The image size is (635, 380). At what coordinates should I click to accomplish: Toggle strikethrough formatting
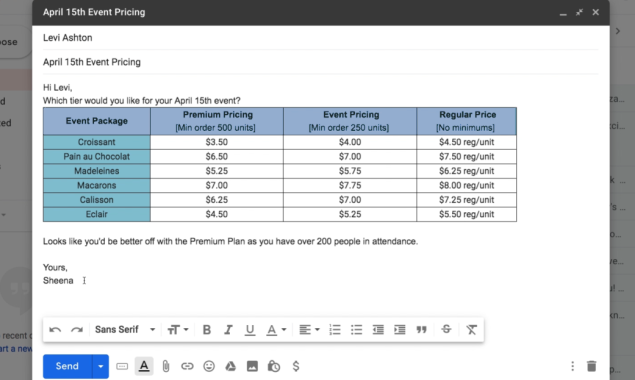446,329
